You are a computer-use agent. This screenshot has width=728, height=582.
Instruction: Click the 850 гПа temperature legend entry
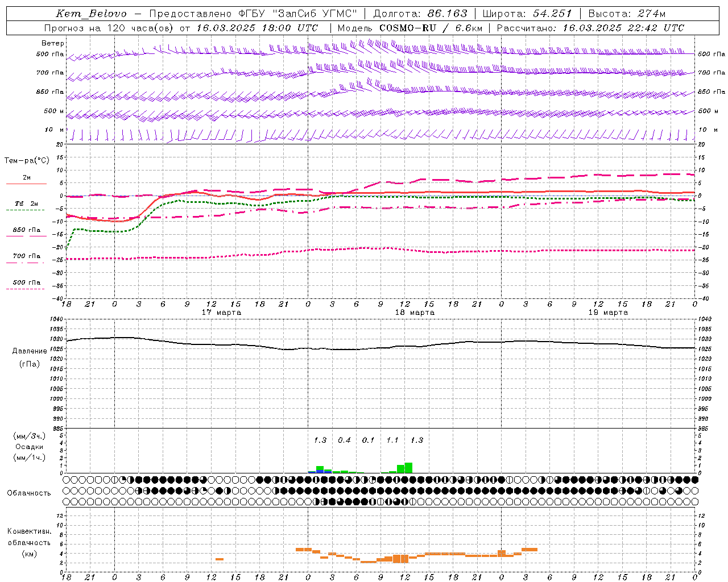point(27,230)
